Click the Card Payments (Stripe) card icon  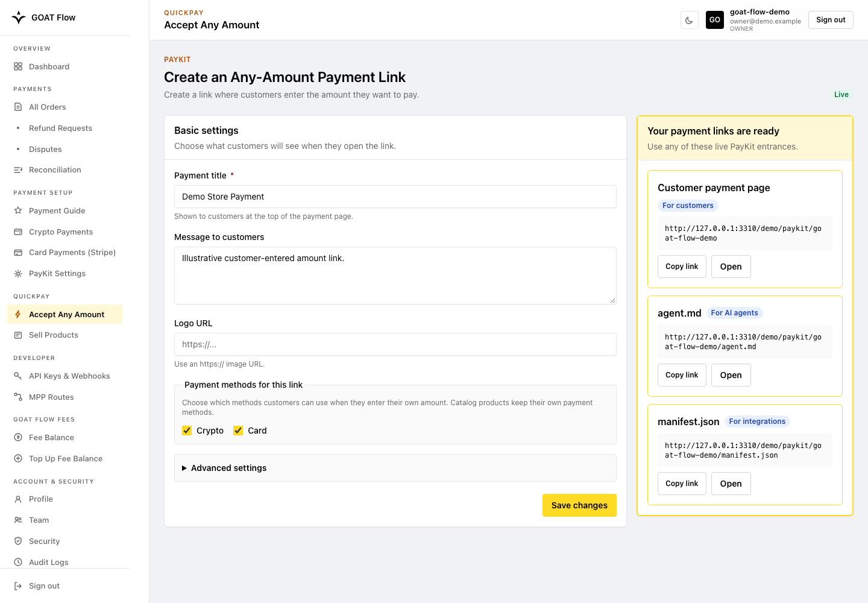pyautogui.click(x=18, y=253)
